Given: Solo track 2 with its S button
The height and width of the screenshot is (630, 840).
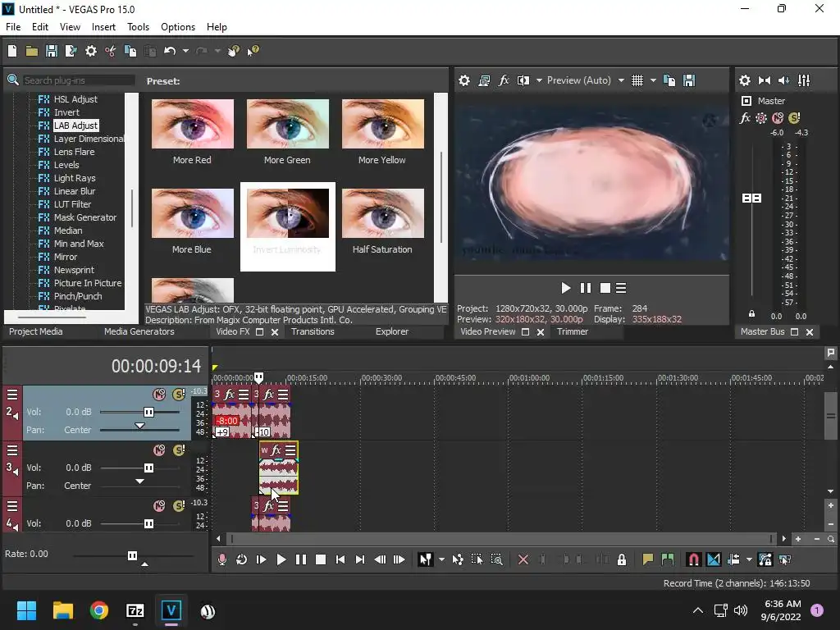Looking at the screenshot, I should (x=179, y=395).
